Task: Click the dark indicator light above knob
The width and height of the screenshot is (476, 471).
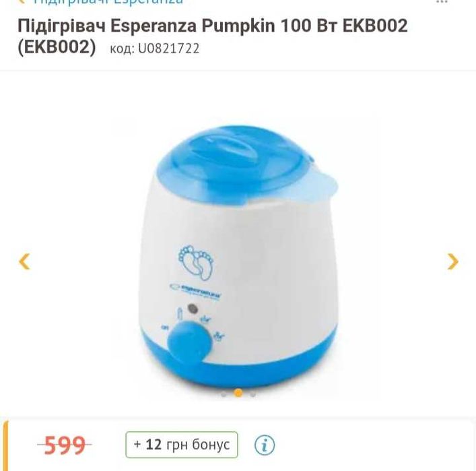Action: click(193, 309)
